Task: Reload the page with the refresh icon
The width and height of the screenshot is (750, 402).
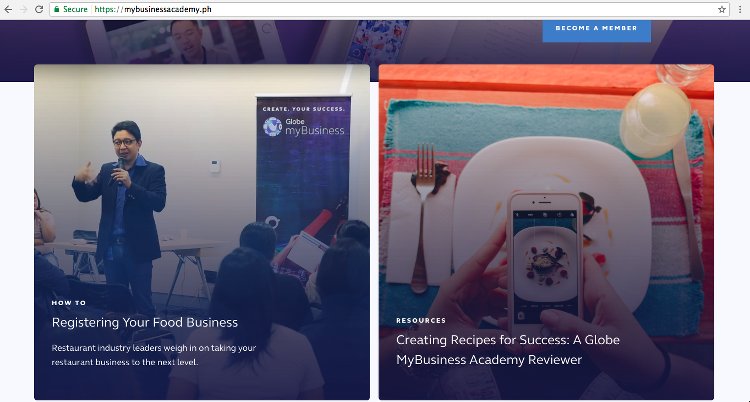Action: [x=39, y=10]
